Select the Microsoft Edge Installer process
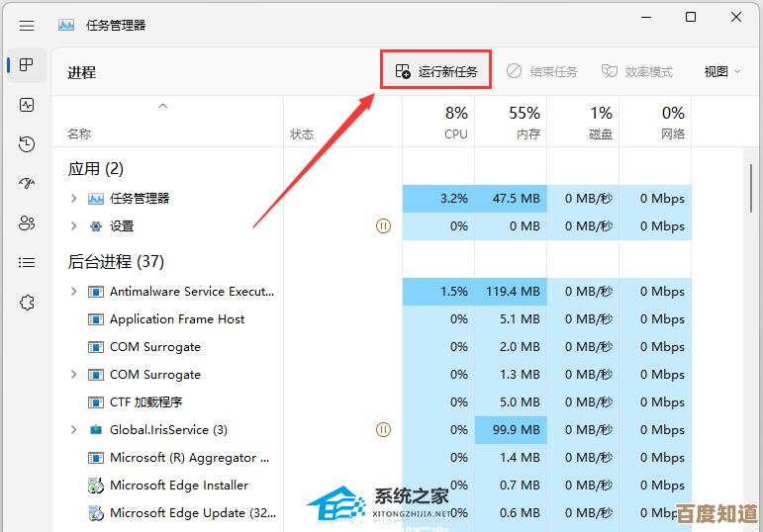 coord(179,486)
